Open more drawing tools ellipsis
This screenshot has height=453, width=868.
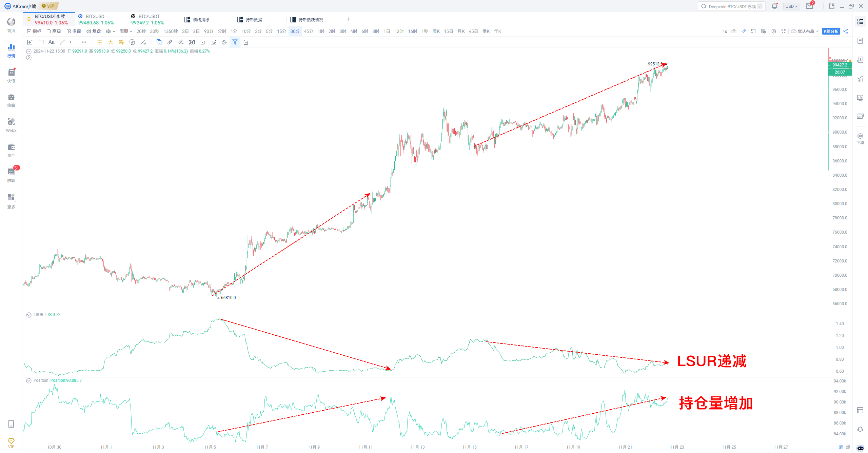coord(84,42)
